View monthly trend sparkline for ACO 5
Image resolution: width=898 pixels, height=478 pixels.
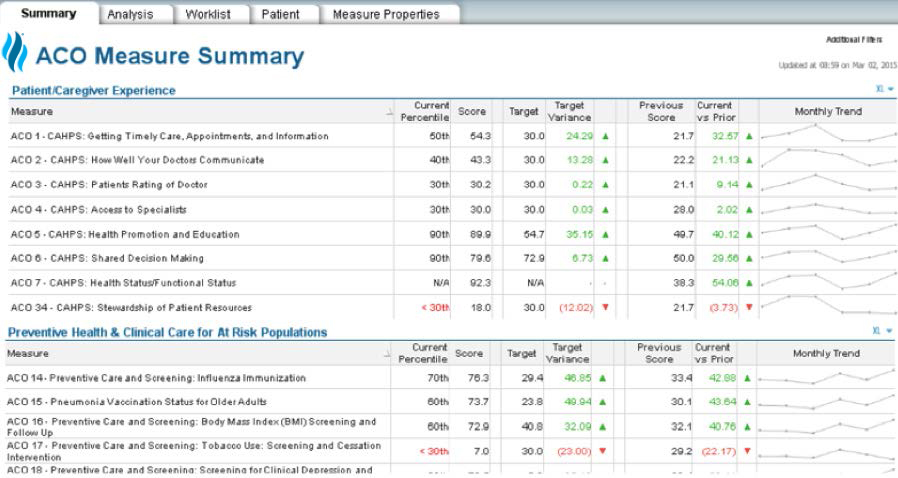pos(828,233)
